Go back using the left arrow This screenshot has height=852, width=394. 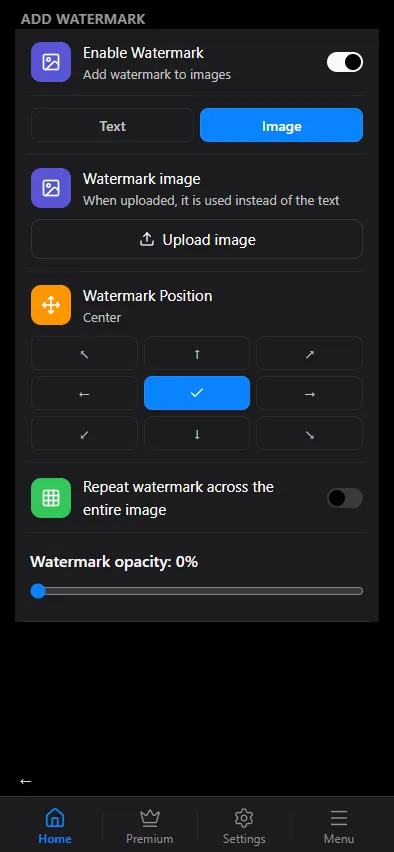[26, 781]
